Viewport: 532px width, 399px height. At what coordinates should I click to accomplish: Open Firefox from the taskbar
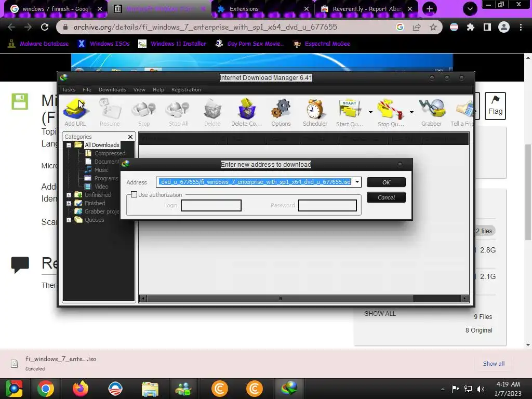click(81, 389)
